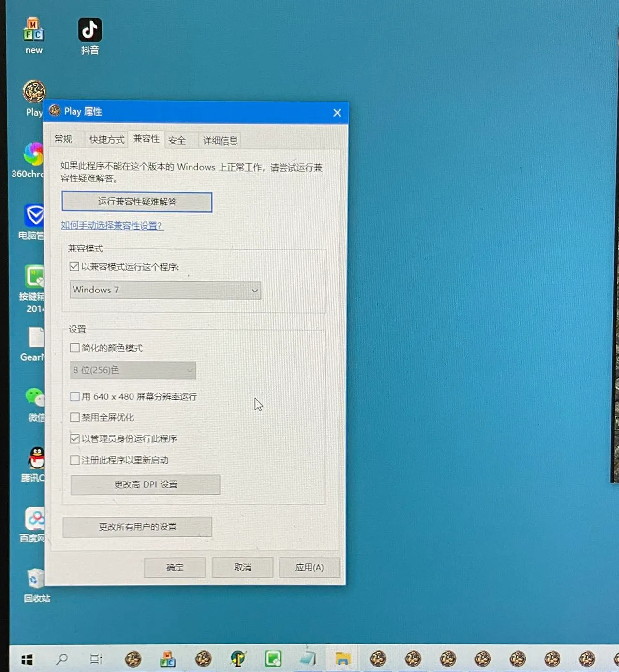Open the taskbar search magnifier

62,659
